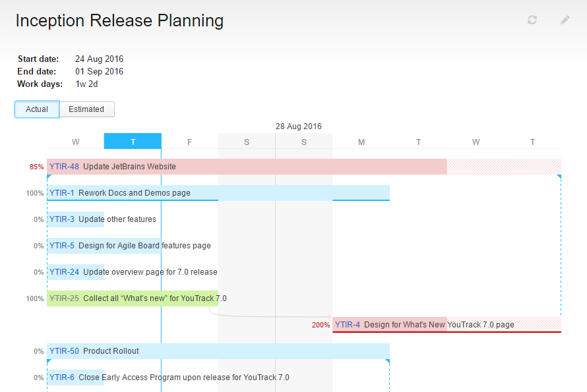587x392 pixels.
Task: Click the refresh icon at top right
Action: click(x=532, y=20)
